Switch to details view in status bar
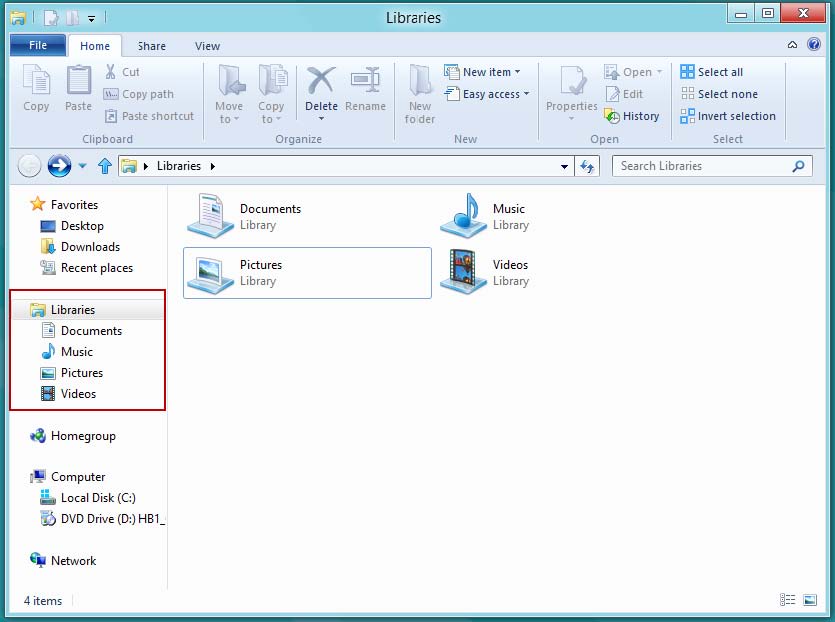The height and width of the screenshot is (622, 835). click(788, 600)
